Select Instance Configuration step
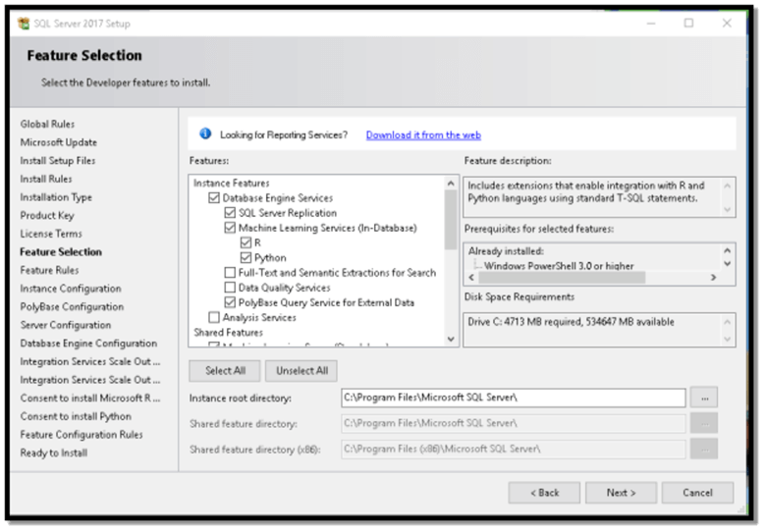 [x=71, y=289]
